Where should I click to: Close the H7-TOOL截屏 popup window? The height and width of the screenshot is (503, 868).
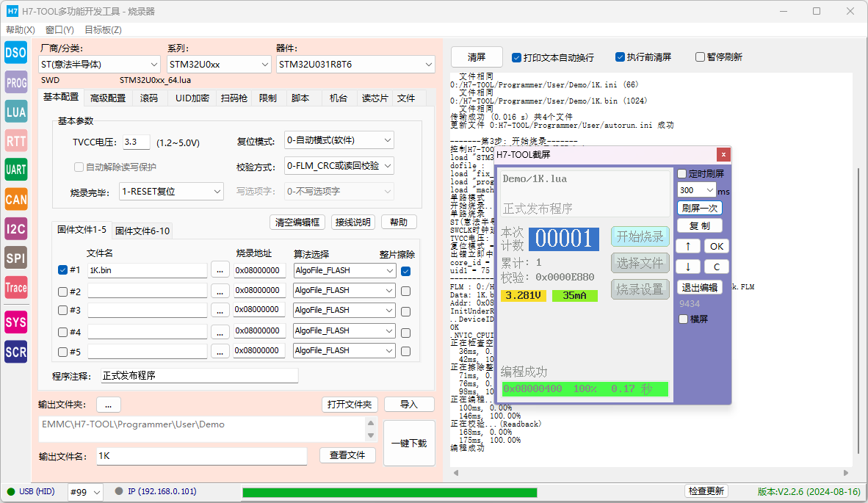point(723,154)
